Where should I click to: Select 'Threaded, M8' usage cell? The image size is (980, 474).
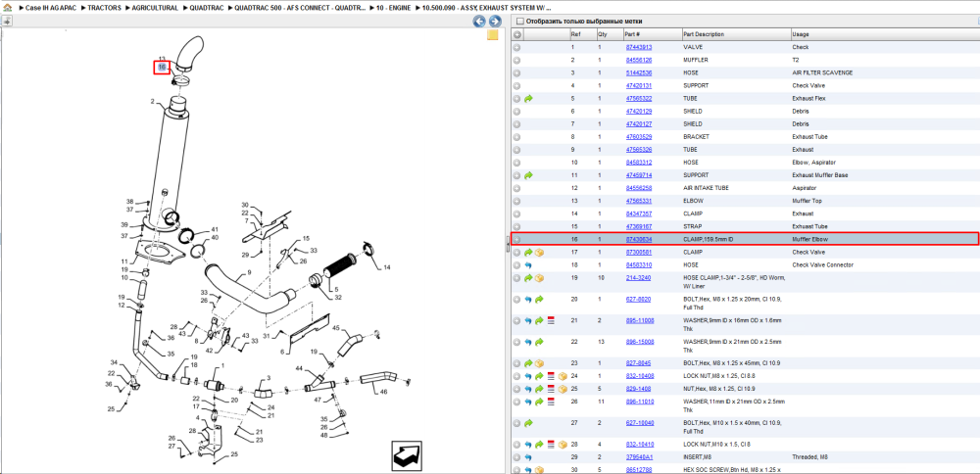809,457
